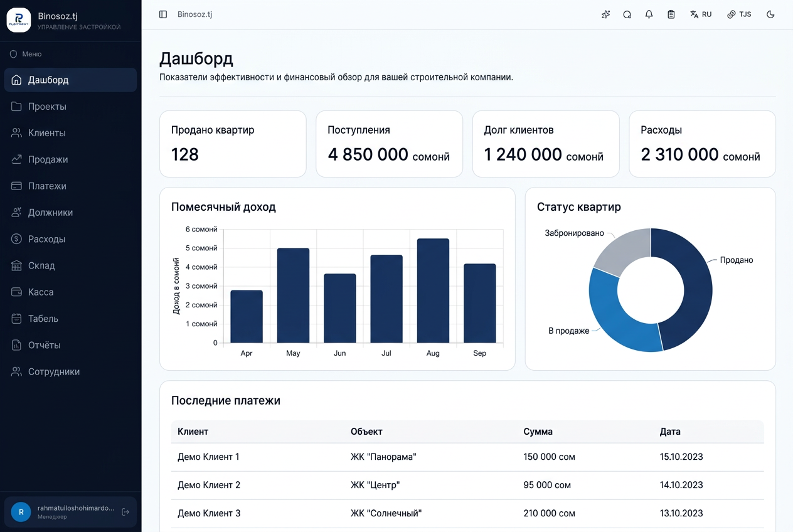Select the Демо Клиент 1 row name

[x=209, y=457]
